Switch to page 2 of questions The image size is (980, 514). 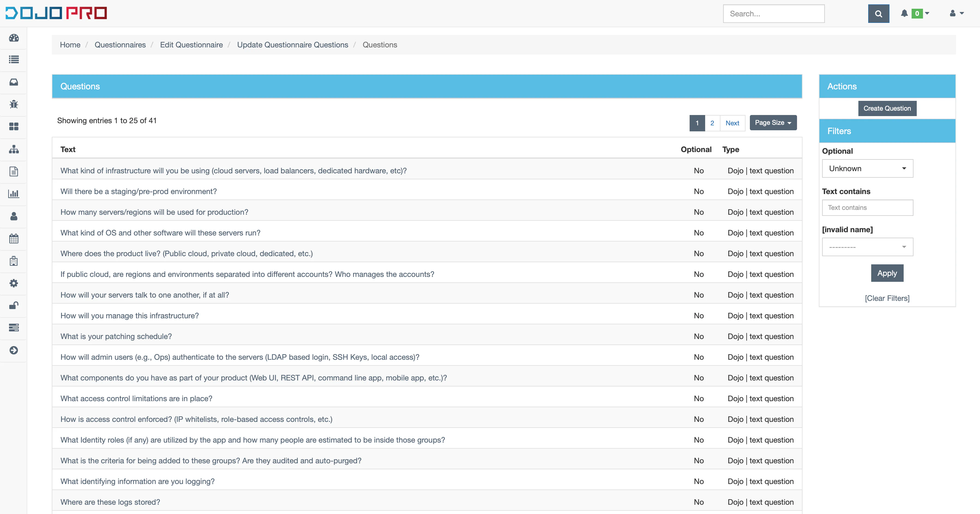(713, 123)
